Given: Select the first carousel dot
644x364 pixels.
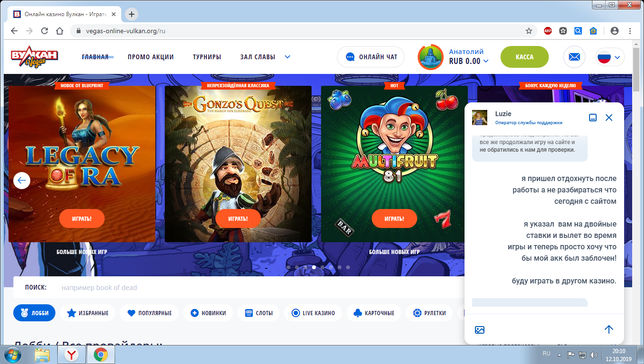Looking at the screenshot, I should click(288, 267).
